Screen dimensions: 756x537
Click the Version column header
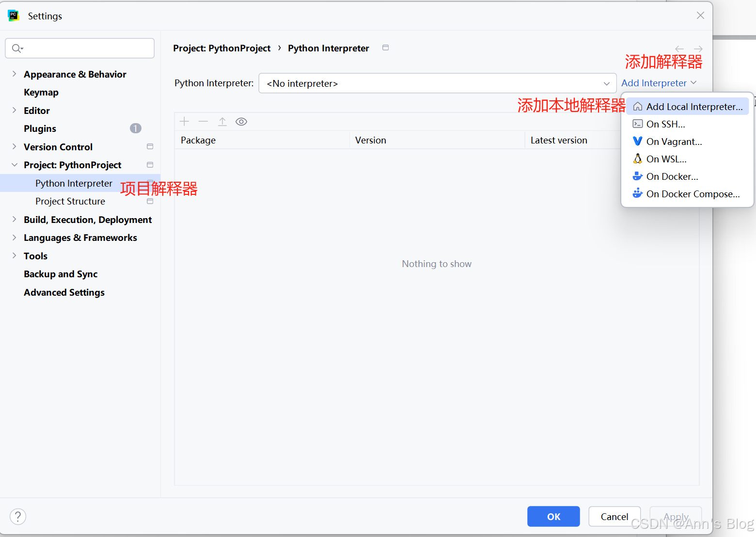pyautogui.click(x=437, y=140)
